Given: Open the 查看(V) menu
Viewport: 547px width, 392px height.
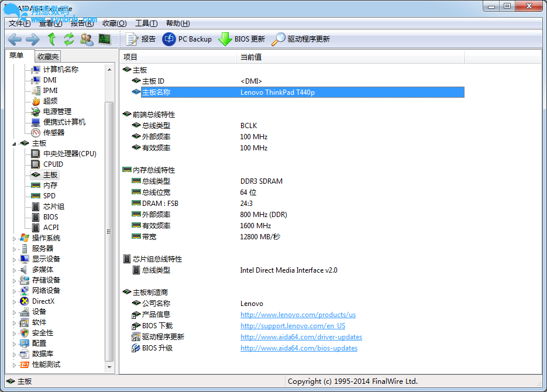Looking at the screenshot, I should pos(50,23).
